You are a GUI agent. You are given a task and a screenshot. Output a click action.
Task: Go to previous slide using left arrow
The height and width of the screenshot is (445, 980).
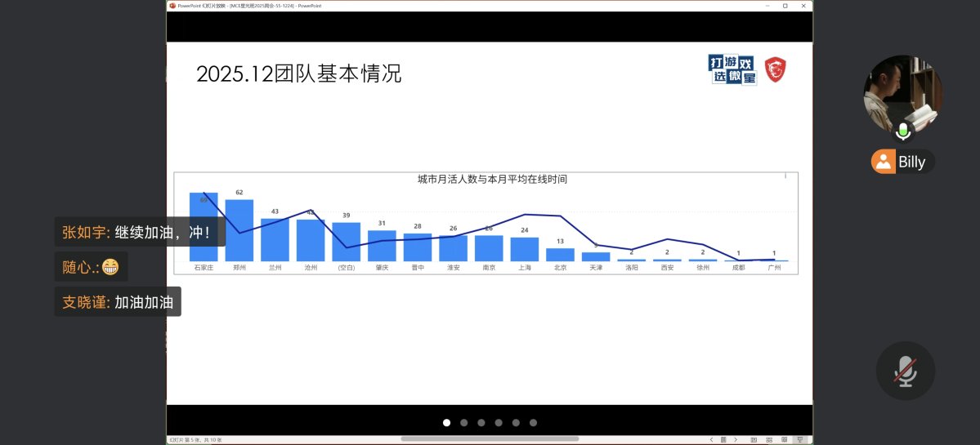pyautogui.click(x=711, y=440)
